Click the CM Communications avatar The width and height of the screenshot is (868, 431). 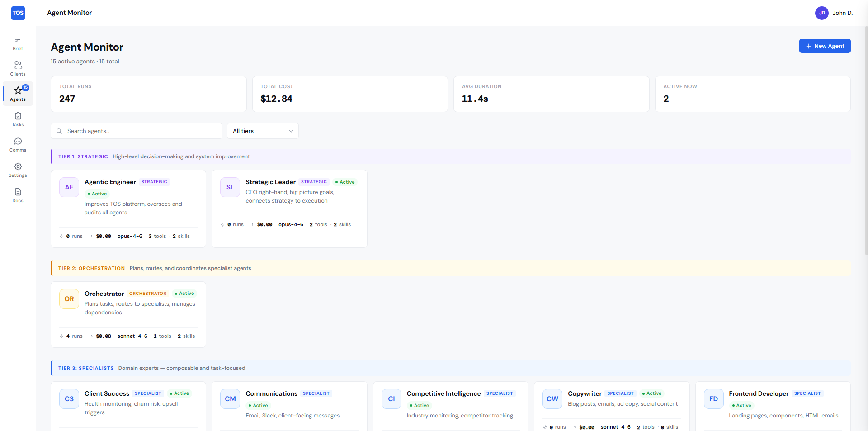coord(230,399)
